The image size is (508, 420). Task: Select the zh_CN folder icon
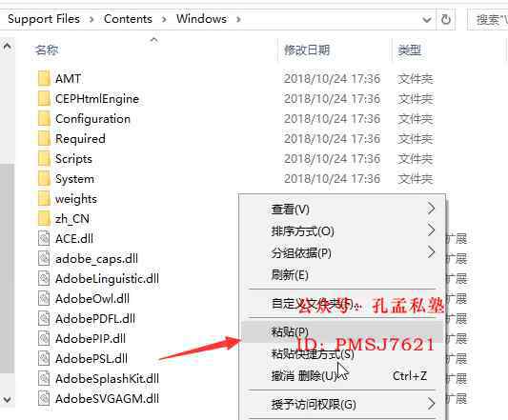pos(44,219)
